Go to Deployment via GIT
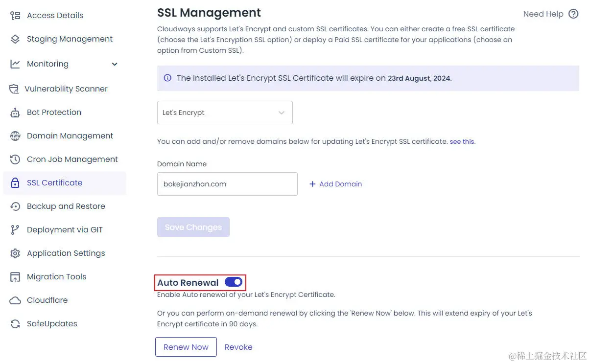 coord(65,230)
